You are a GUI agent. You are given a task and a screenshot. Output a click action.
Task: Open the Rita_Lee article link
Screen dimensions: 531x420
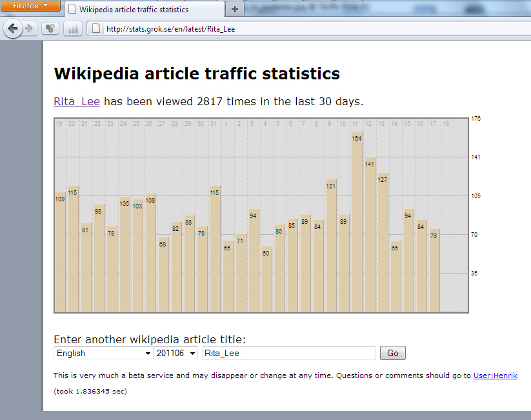click(x=76, y=101)
